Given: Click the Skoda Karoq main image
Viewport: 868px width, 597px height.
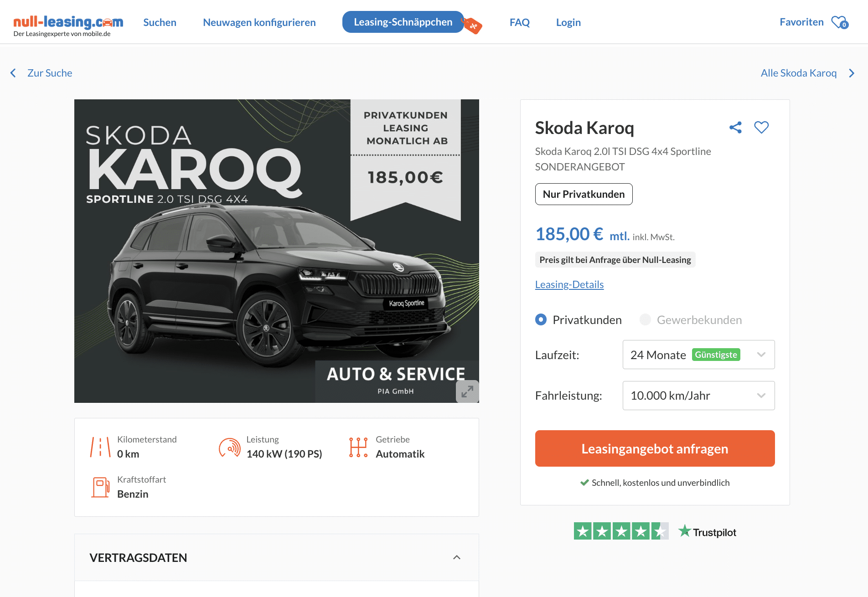Looking at the screenshot, I should coord(277,251).
